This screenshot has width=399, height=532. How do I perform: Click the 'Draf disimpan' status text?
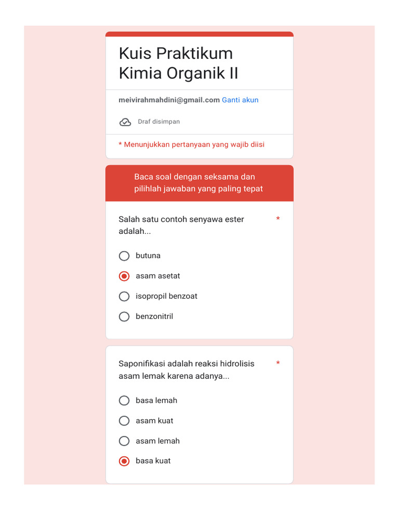(x=158, y=122)
